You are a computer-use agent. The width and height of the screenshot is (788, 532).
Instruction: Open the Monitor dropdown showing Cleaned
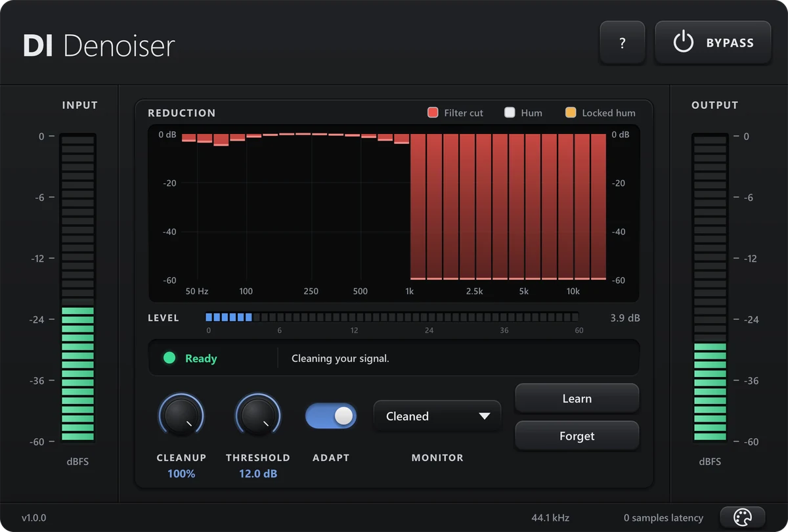pos(437,416)
